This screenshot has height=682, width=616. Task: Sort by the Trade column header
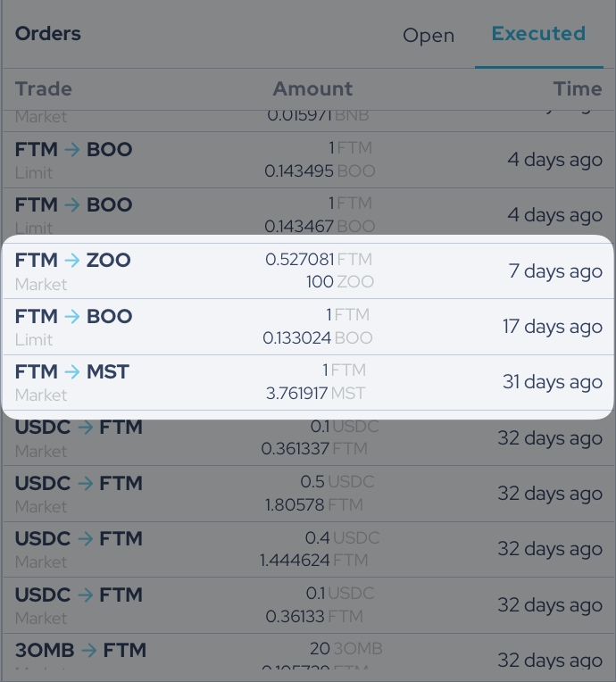44,89
